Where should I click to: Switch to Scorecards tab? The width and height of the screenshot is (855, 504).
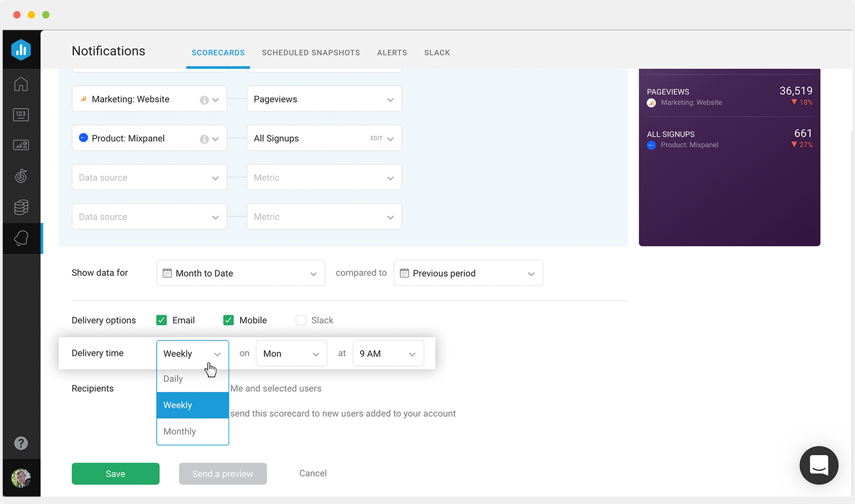coord(218,53)
